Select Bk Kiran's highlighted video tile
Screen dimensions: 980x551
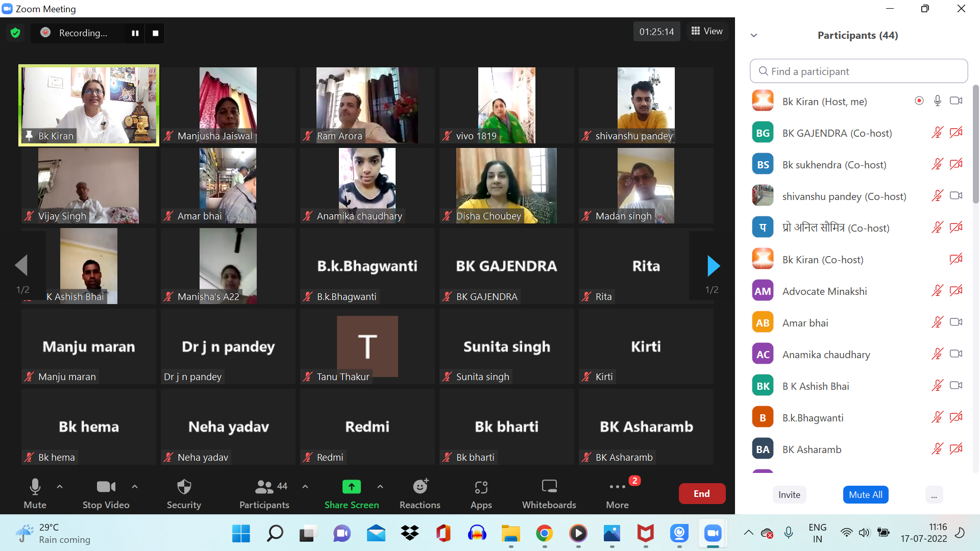click(x=89, y=105)
